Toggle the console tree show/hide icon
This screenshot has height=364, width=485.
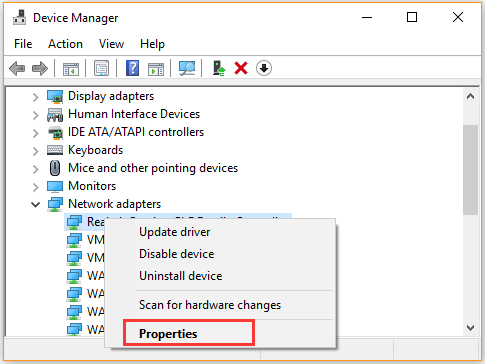pyautogui.click(x=71, y=69)
